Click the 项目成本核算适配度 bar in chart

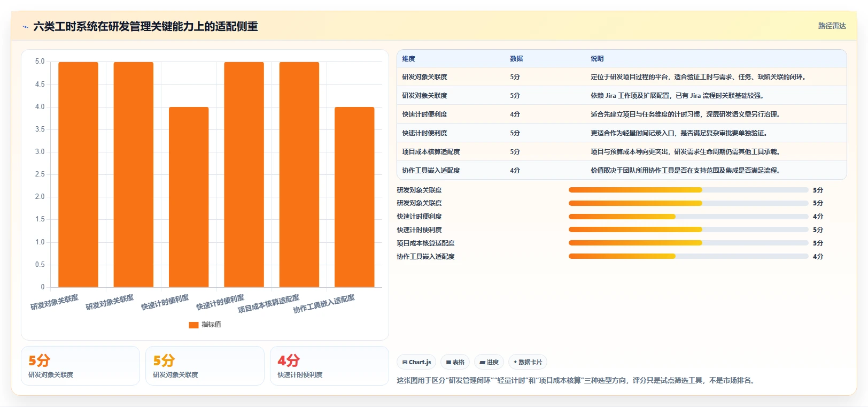(x=299, y=174)
